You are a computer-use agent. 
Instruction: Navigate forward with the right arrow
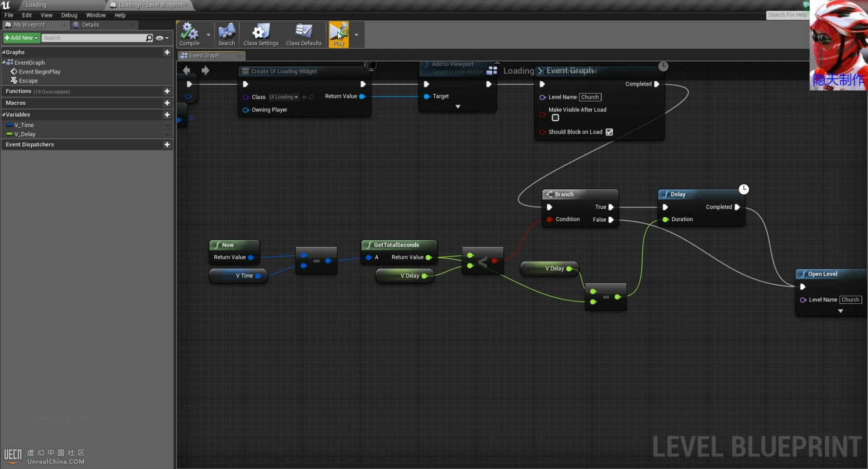click(x=205, y=71)
